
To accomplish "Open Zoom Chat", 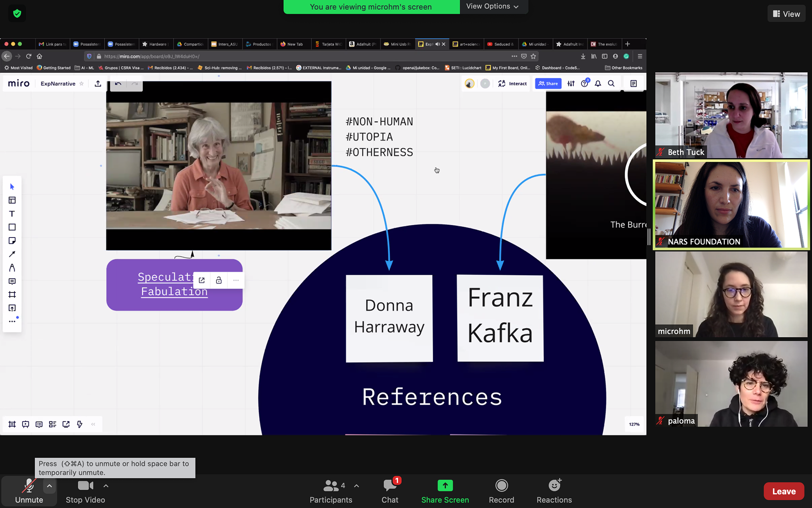I will point(390,491).
